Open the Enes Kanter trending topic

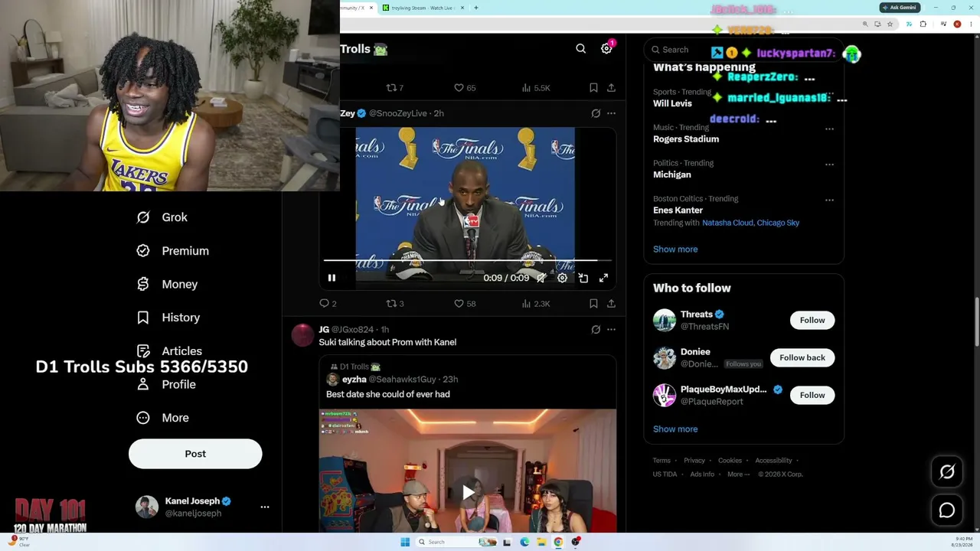coord(678,210)
